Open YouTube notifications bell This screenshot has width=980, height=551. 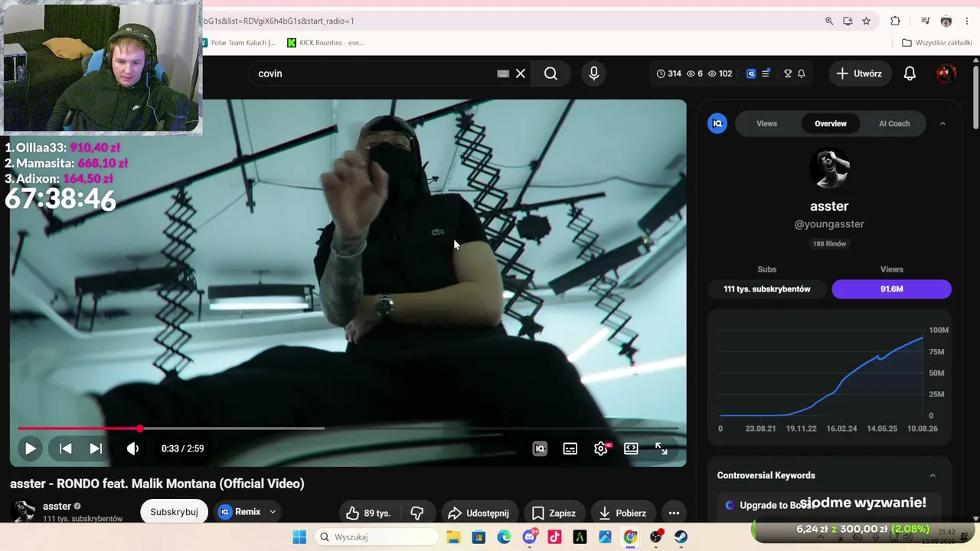(x=910, y=73)
